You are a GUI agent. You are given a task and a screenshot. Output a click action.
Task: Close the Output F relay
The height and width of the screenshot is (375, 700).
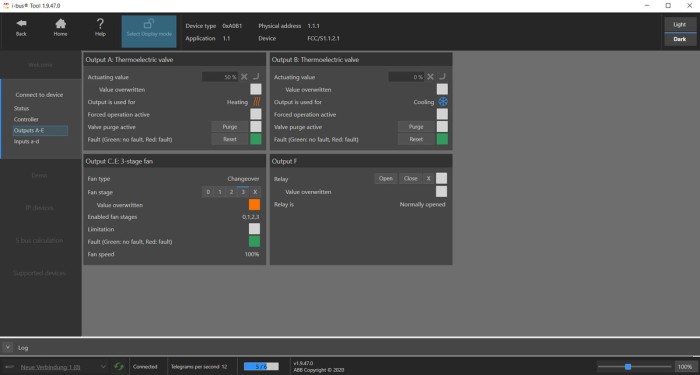pos(410,179)
